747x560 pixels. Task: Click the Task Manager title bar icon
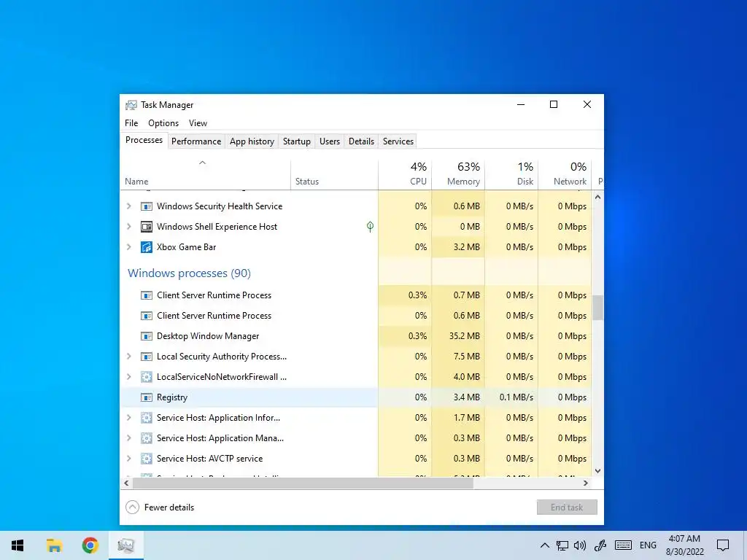131,105
